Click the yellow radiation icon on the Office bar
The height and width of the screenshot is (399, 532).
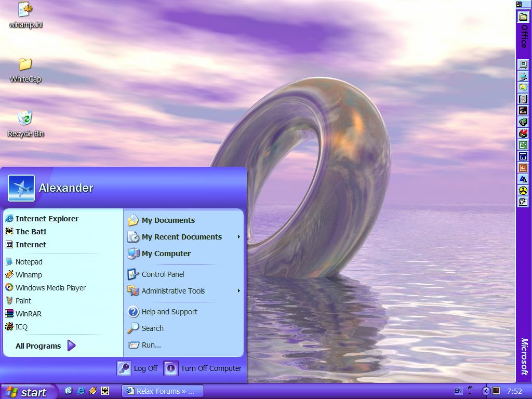[523, 191]
